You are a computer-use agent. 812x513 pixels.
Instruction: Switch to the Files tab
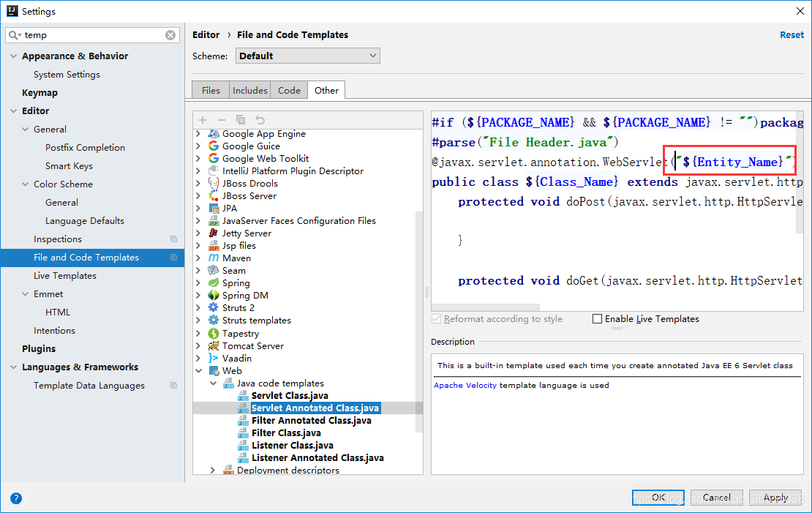pos(211,90)
